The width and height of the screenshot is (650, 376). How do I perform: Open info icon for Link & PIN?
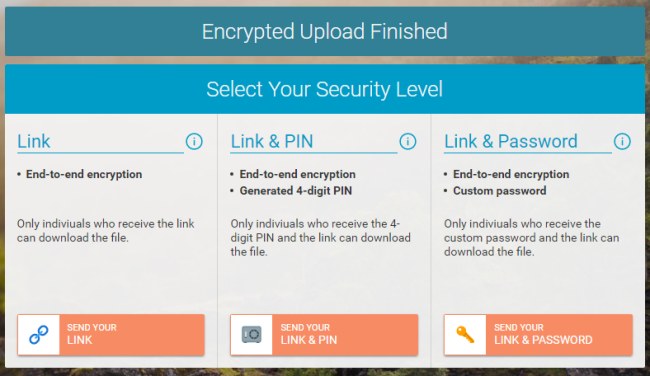(408, 141)
